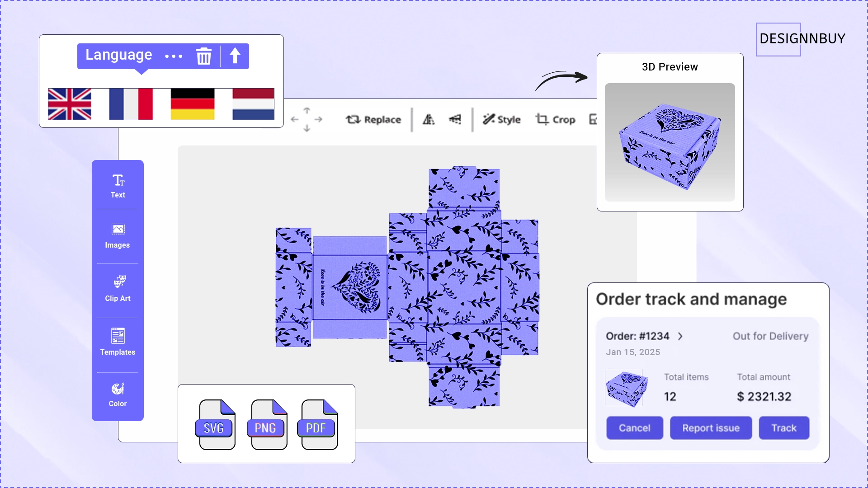The image size is (868, 488).
Task: Open the Templates panel
Action: coord(118,342)
